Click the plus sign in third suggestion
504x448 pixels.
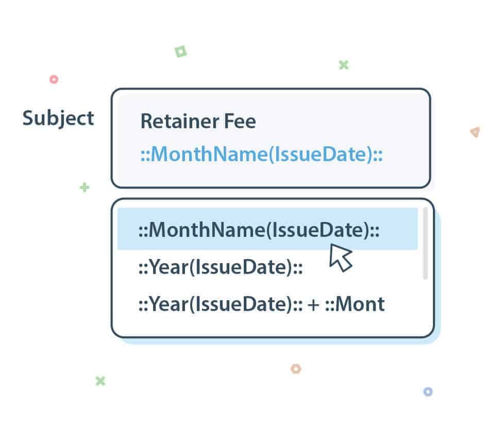pos(314,304)
